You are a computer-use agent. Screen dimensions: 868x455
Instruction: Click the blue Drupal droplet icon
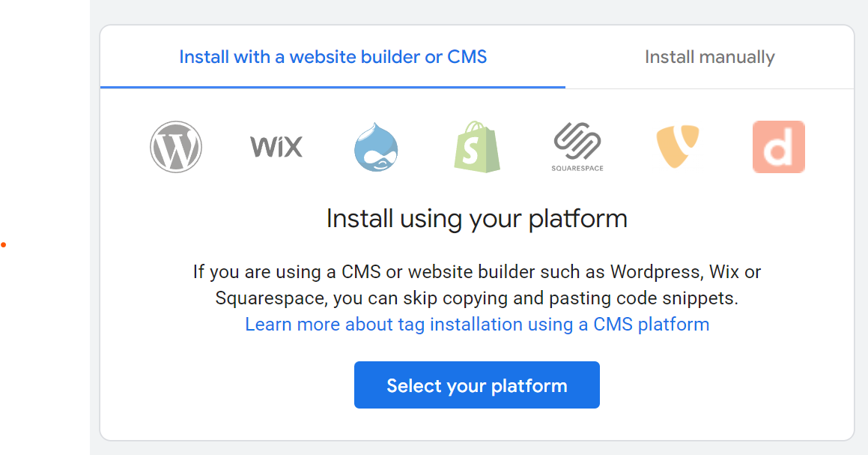tap(376, 148)
